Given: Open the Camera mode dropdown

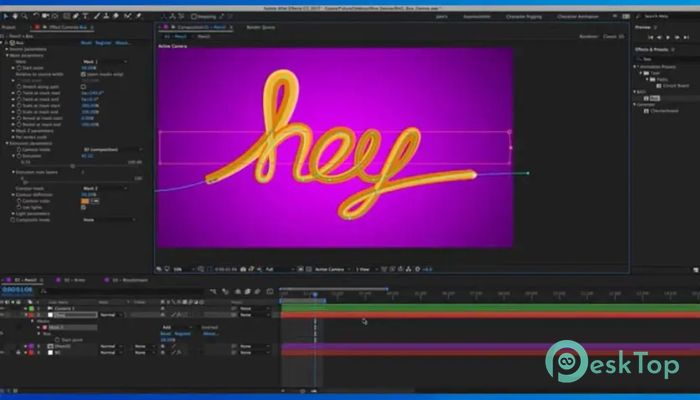Looking at the screenshot, I should (x=112, y=150).
